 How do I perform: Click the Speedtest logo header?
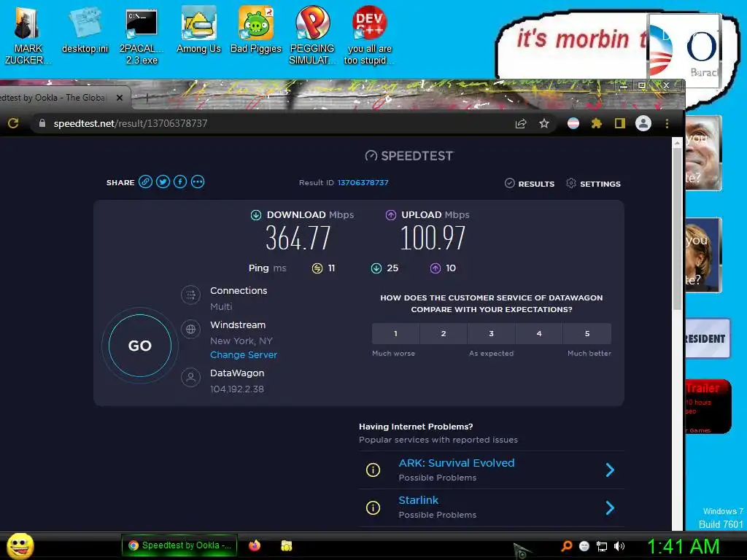click(409, 156)
